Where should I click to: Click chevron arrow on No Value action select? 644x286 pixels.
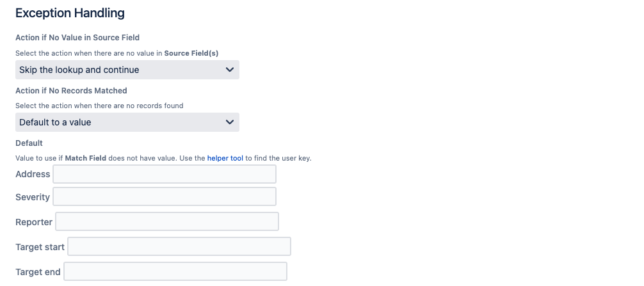pos(230,70)
